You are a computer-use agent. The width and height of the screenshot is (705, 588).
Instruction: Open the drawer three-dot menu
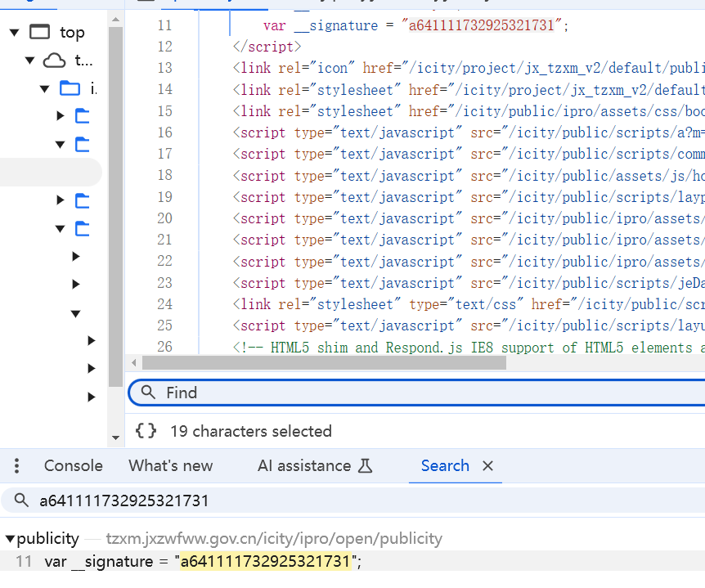coord(16,466)
